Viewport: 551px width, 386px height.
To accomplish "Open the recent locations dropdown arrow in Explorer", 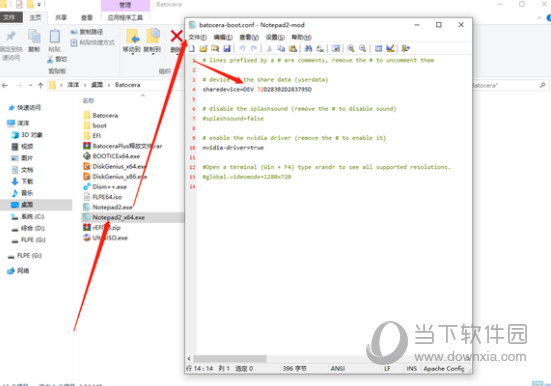I will click(31, 85).
